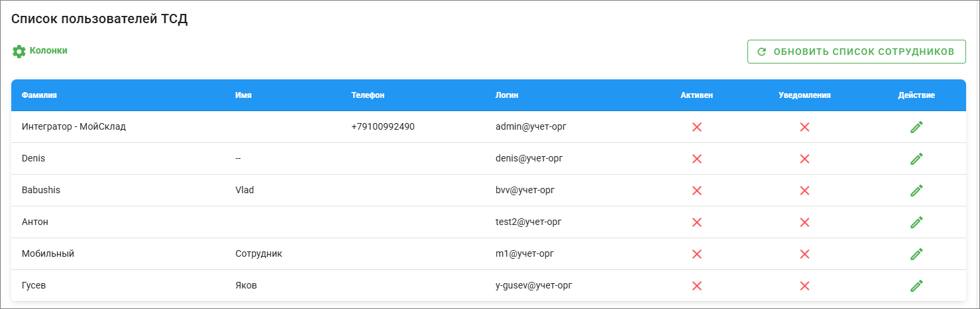Sort table by Фамилия column header
Screen dimensions: 980x309
(40, 95)
